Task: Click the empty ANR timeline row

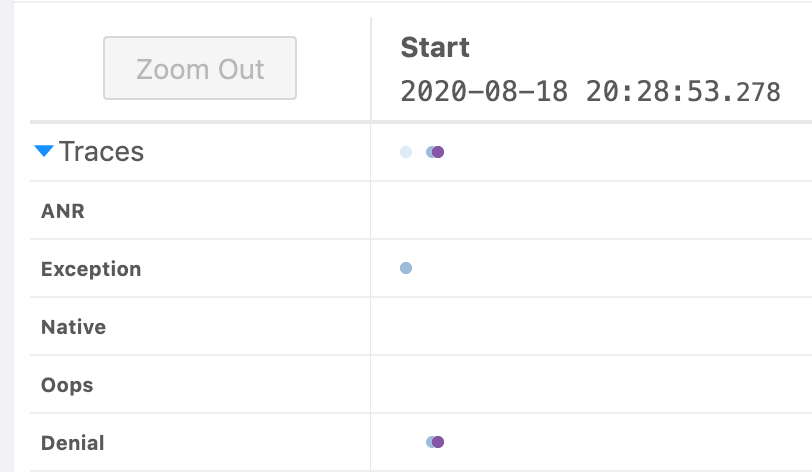Action: pos(590,211)
